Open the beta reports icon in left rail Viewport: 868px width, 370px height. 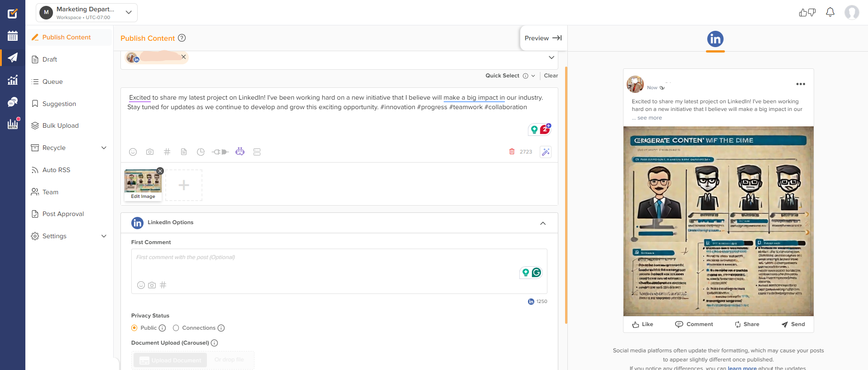(13, 124)
